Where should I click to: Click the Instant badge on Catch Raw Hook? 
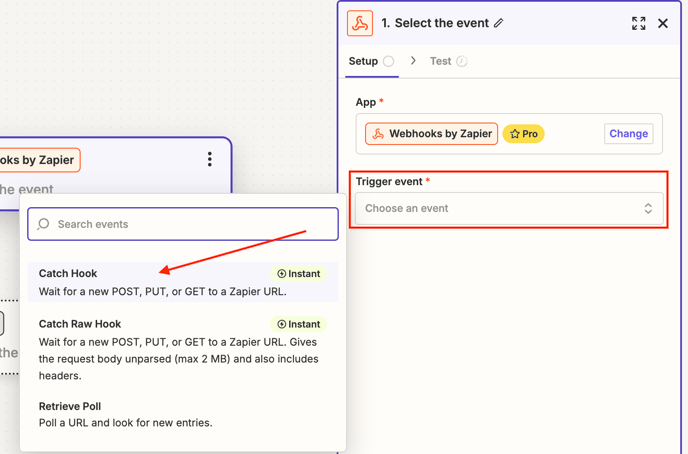coord(298,324)
